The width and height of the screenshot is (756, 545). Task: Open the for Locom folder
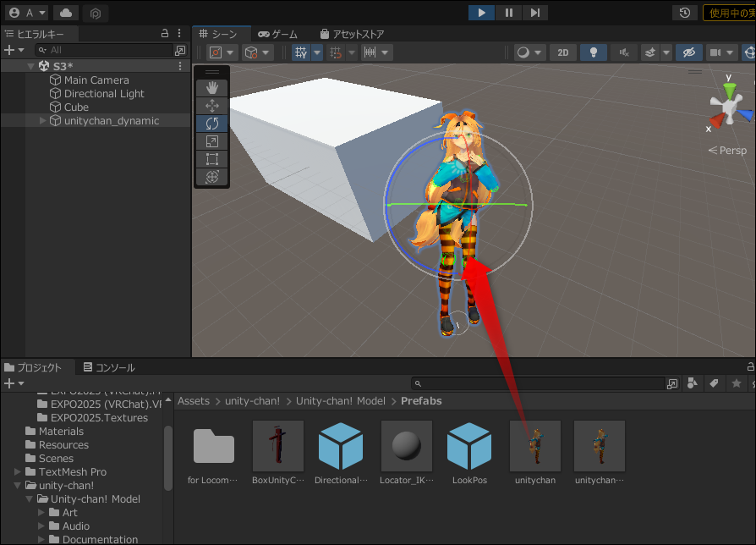pyautogui.click(x=213, y=453)
